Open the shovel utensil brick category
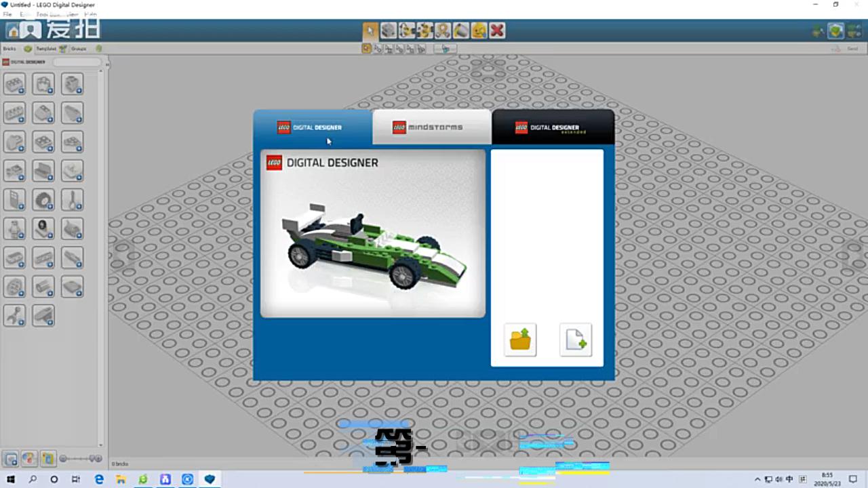 point(73,200)
